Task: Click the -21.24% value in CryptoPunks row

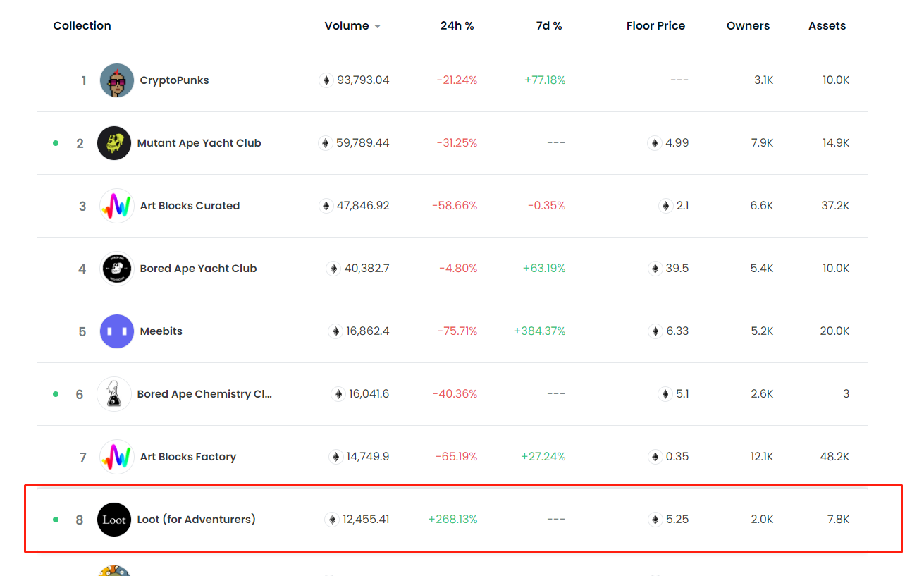Action: click(457, 80)
